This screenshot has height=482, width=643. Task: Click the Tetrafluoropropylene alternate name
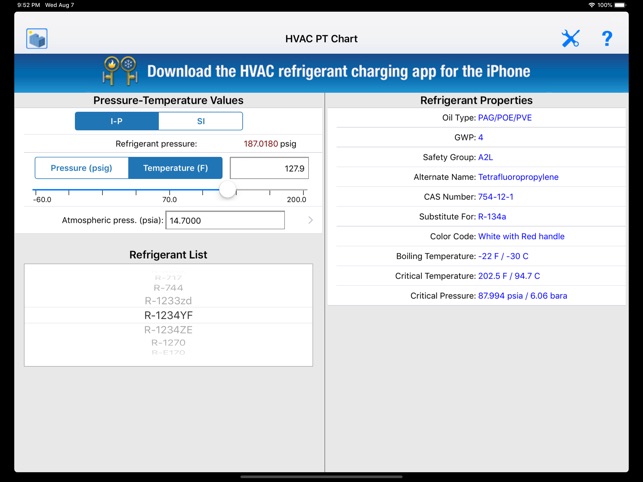(x=518, y=177)
